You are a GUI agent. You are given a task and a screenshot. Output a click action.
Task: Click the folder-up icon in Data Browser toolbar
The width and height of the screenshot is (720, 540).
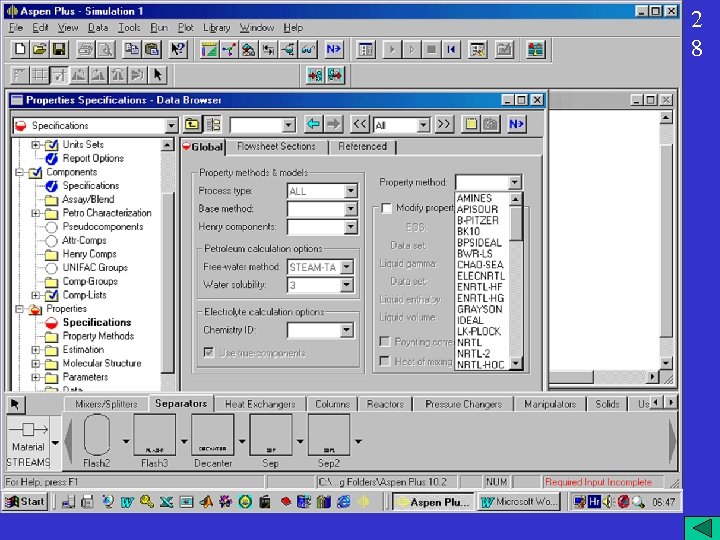[x=190, y=125]
